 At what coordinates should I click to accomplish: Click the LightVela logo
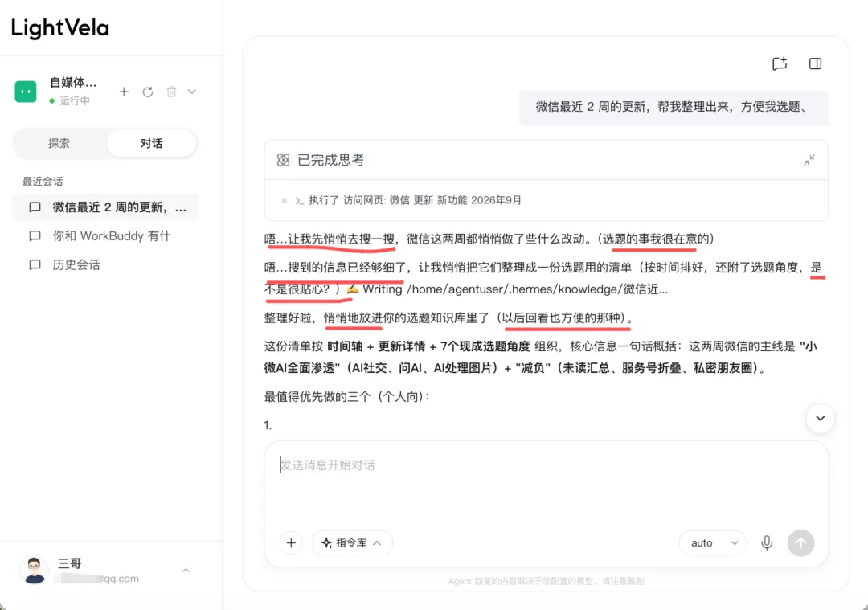tap(59, 27)
